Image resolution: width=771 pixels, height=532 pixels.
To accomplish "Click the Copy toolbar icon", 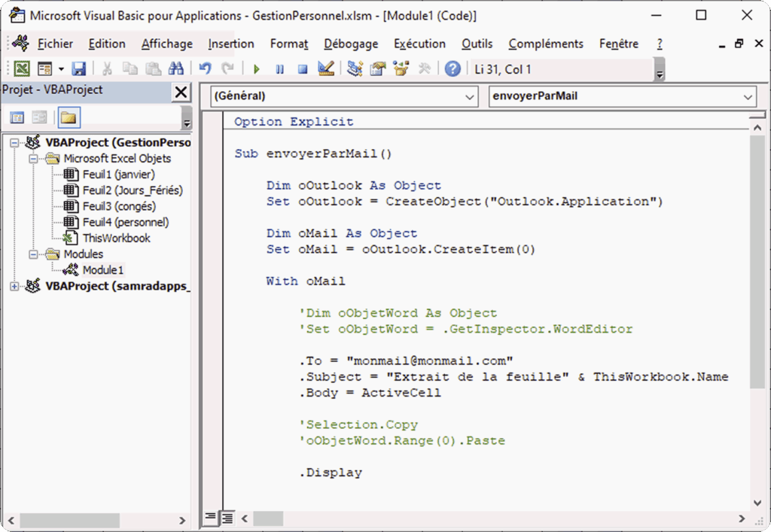I will [x=130, y=68].
